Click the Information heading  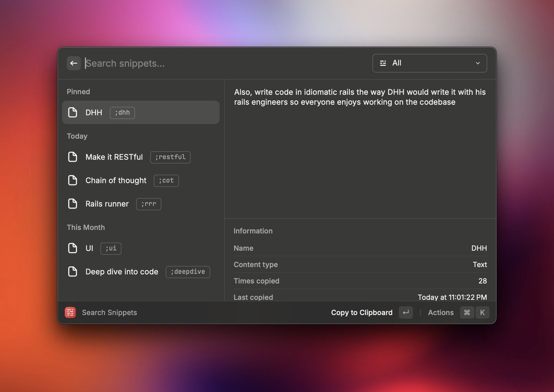pos(253,231)
